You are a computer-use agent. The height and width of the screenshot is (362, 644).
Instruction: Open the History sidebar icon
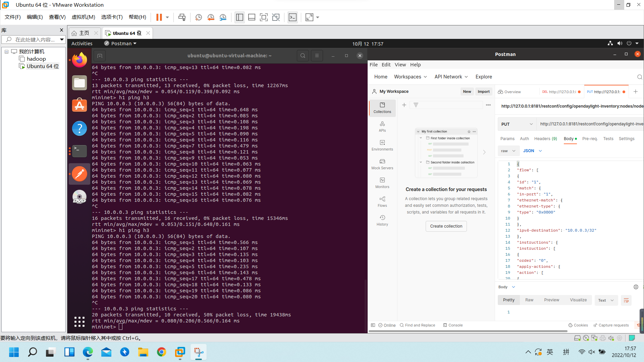[382, 220]
